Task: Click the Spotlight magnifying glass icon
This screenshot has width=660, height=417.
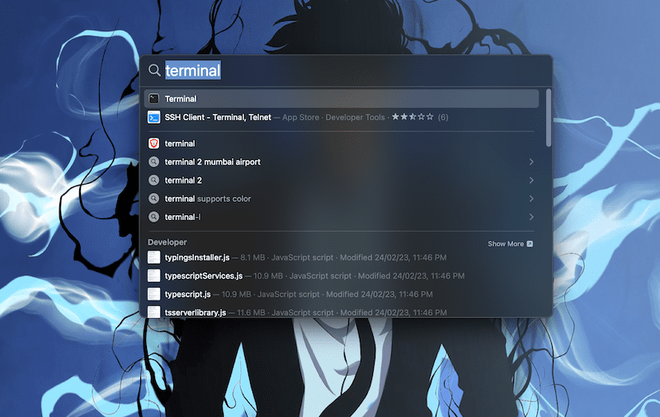Action: [154, 70]
